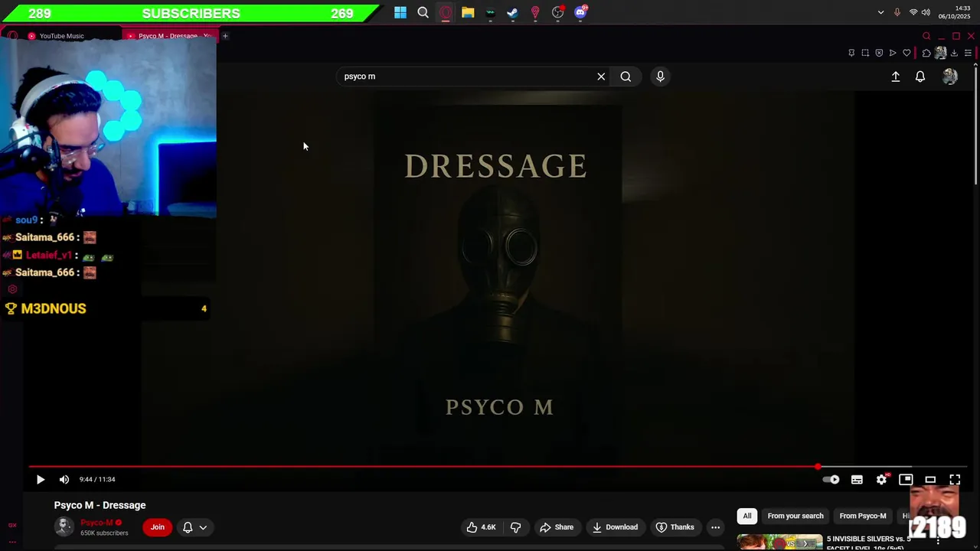The height and width of the screenshot is (551, 980).
Task: Open the YouTube account avatar menu
Action: point(950,77)
